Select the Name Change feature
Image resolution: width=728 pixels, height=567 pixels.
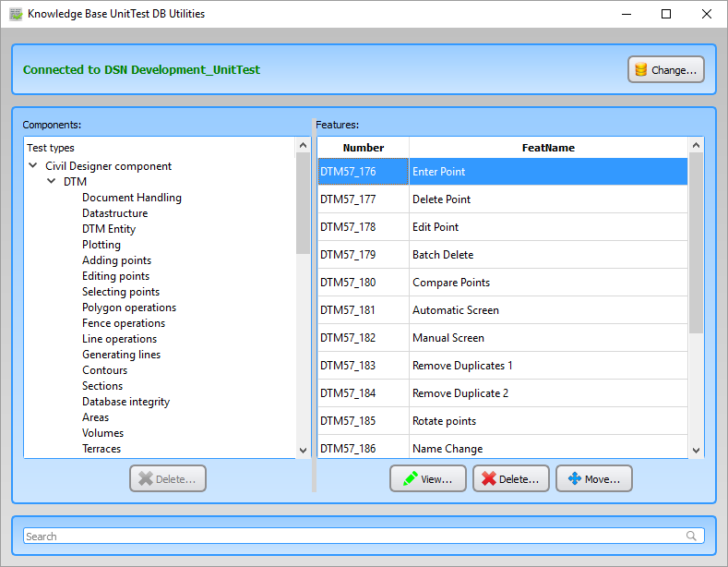tap(502, 447)
